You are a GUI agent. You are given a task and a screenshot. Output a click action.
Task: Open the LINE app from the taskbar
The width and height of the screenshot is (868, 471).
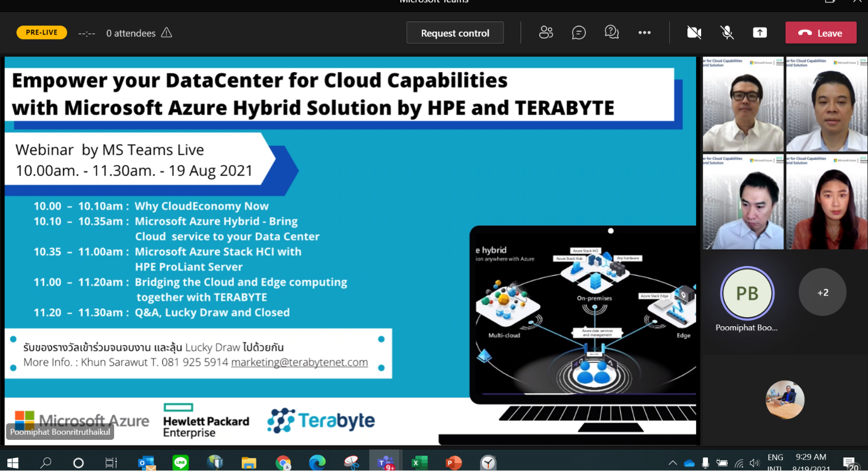pos(181,463)
